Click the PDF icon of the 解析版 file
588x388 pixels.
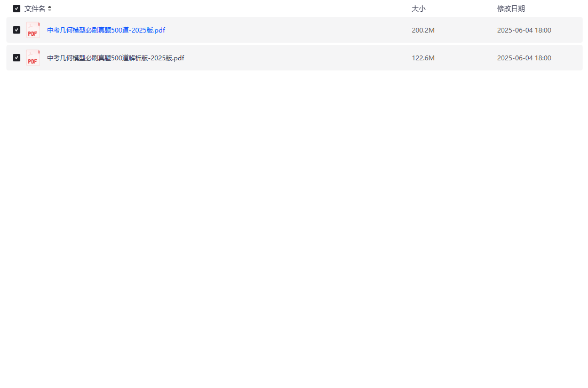point(33,58)
